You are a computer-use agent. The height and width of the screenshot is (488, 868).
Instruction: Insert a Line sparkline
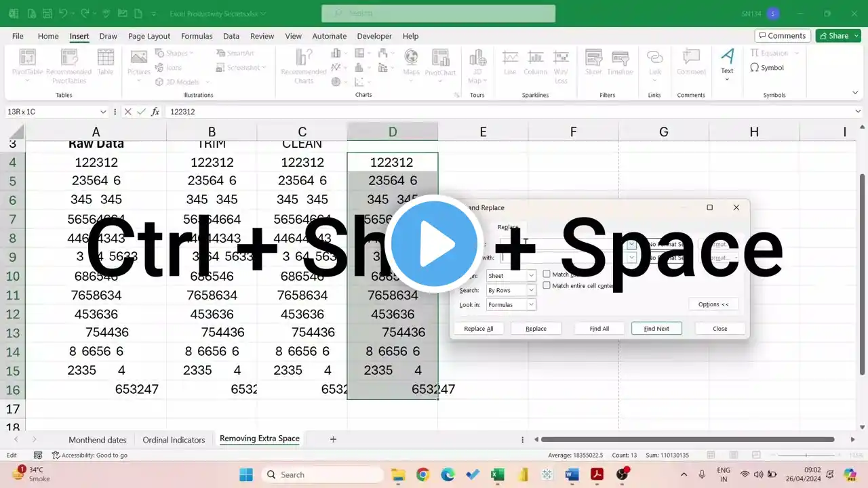pyautogui.click(x=510, y=62)
